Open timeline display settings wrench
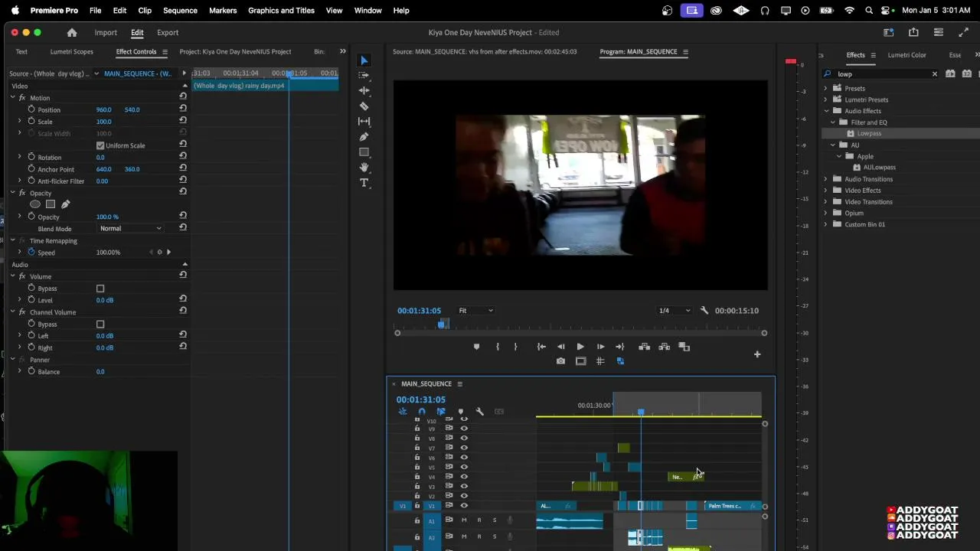 (x=479, y=412)
